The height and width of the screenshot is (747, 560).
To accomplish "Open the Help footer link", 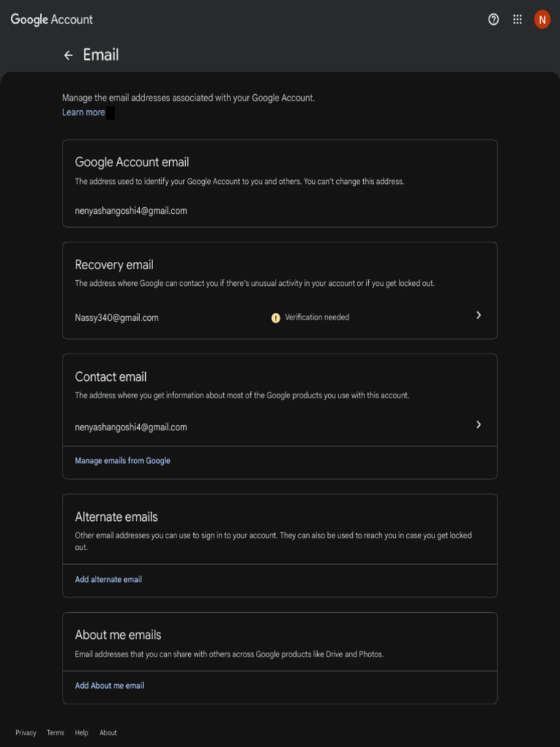I will point(82,732).
